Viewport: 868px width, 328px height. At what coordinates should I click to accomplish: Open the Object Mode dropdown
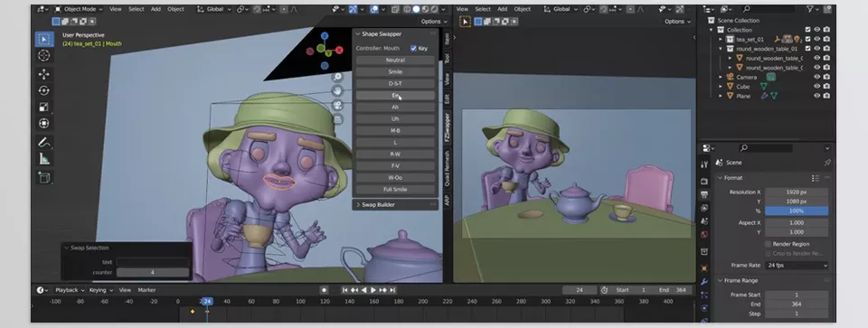[80, 9]
